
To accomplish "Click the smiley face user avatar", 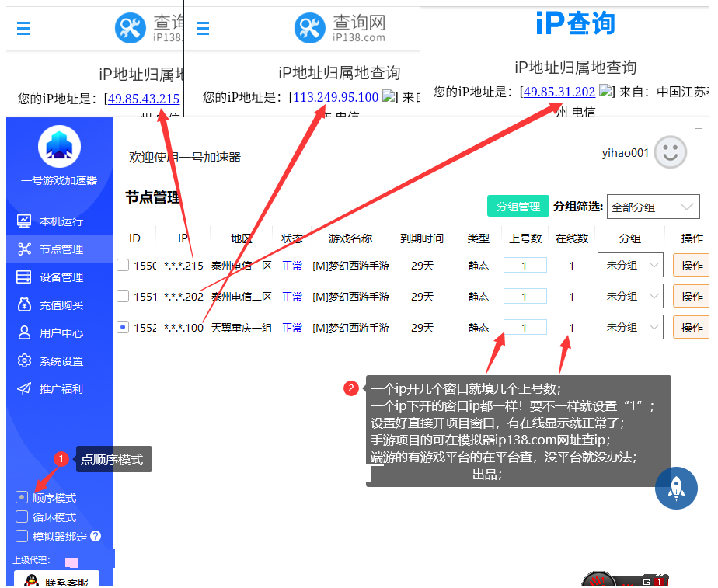I will (x=670, y=152).
